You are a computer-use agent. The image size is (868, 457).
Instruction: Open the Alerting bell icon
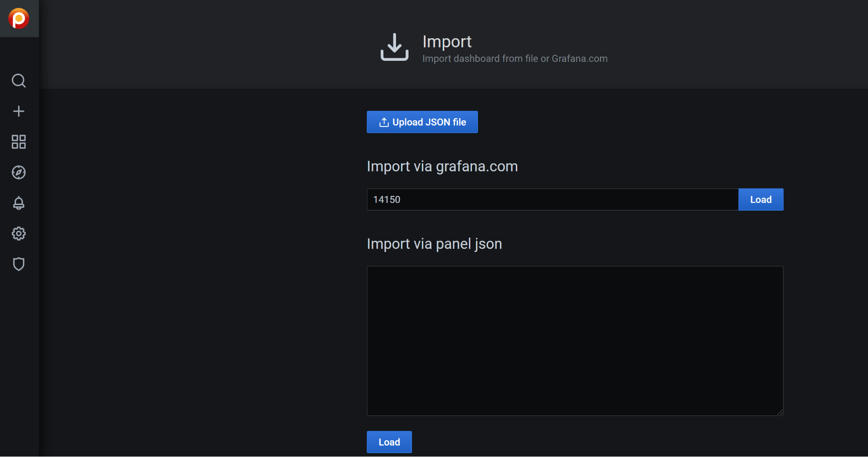click(x=19, y=203)
